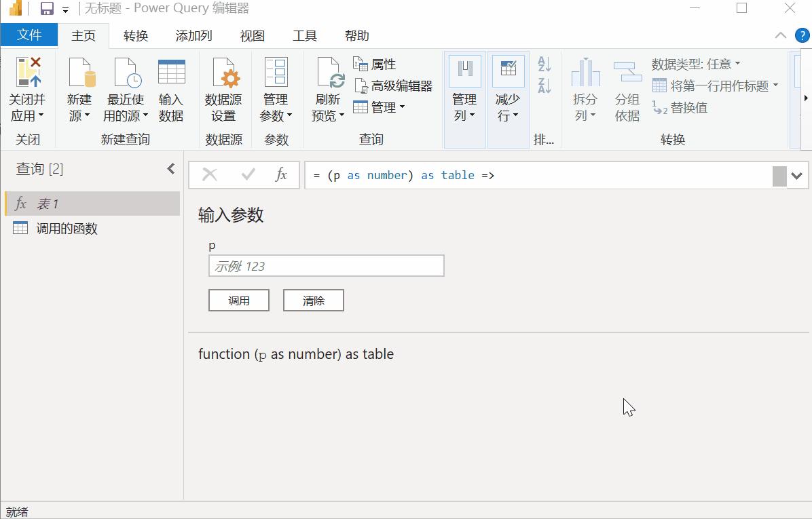Image resolution: width=812 pixels, height=519 pixels.
Task: Open the 文件 menu
Action: [x=29, y=35]
